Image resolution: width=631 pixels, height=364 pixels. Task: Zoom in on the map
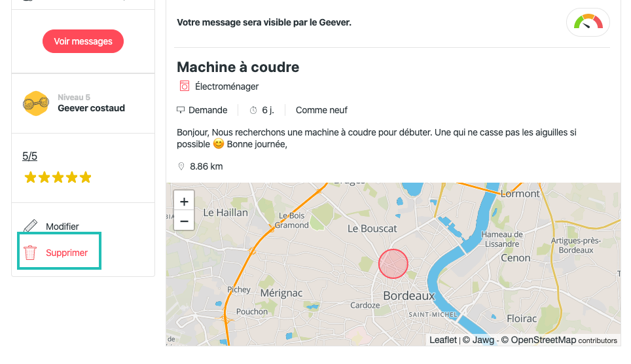(184, 202)
